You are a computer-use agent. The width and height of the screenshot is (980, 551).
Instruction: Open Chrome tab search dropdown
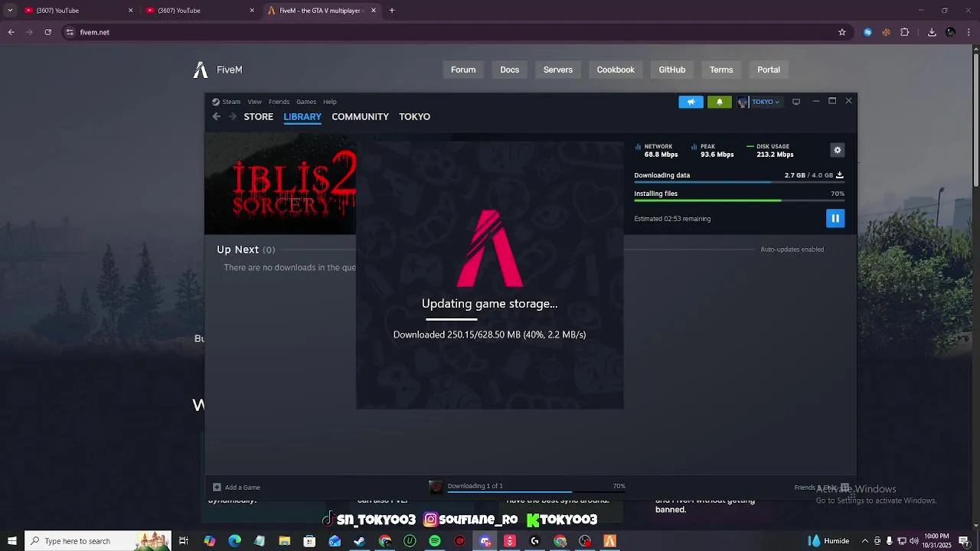[9, 11]
